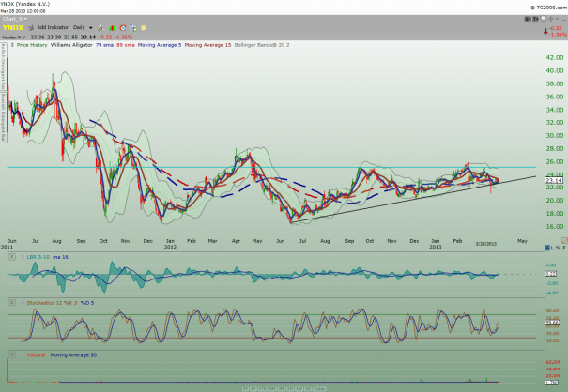The width and height of the screenshot is (568, 392).
Task: Click the 89 xma indicator label
Action: click(x=126, y=45)
